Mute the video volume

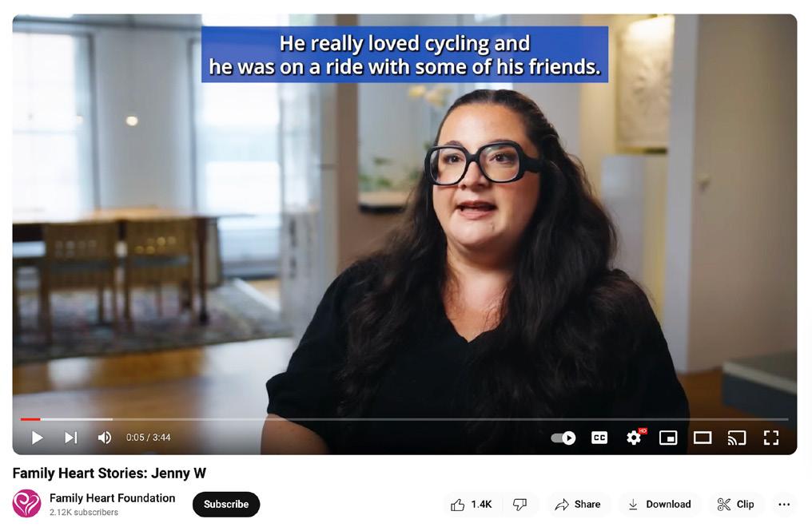click(x=105, y=438)
